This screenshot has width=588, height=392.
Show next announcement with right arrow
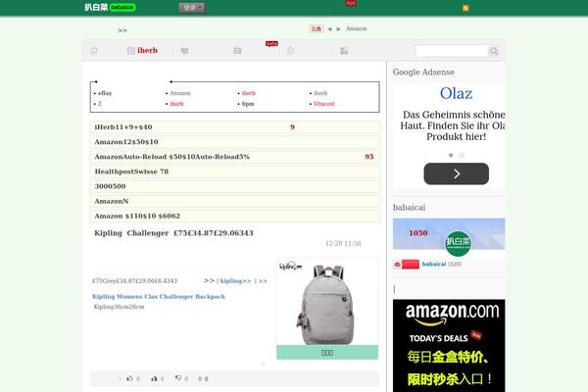pos(339,28)
